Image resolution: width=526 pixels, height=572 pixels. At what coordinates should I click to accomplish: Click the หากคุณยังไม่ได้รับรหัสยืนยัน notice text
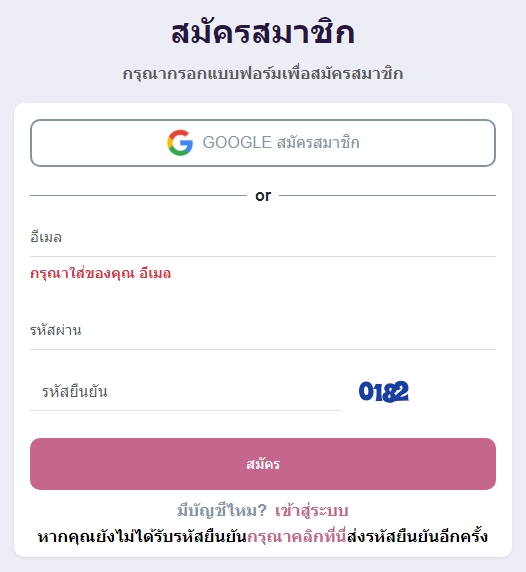(x=142, y=537)
